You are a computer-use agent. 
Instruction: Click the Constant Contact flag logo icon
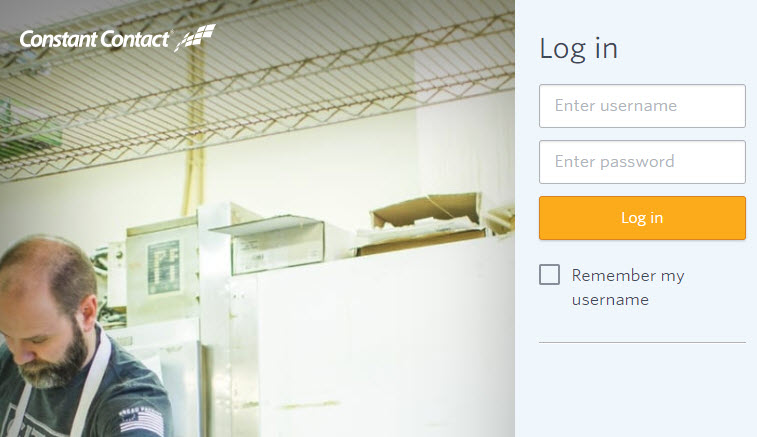pos(195,37)
